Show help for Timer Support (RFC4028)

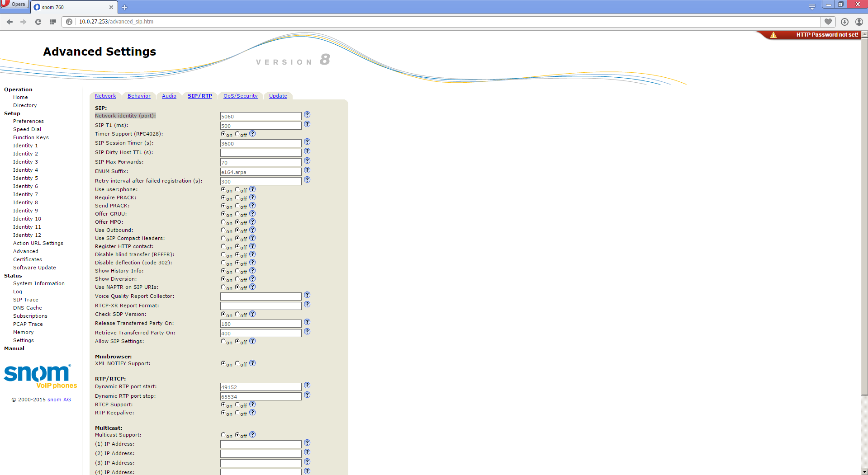point(253,134)
